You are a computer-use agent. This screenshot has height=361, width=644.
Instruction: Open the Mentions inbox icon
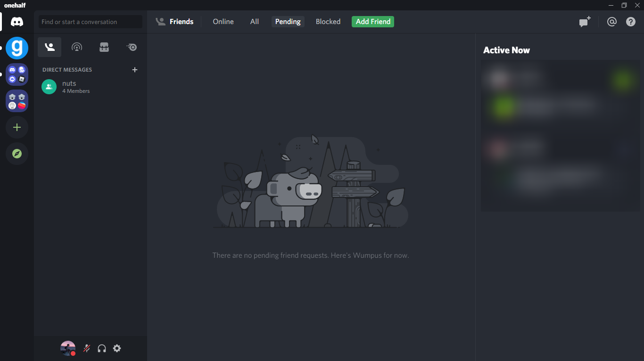(612, 22)
